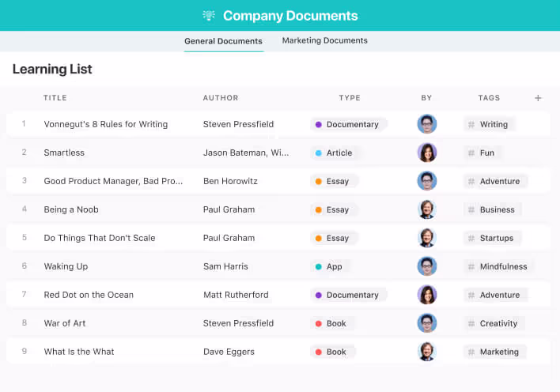The height and width of the screenshot is (392, 560).
Task: Click the plus icon to add column
Action: (x=538, y=98)
